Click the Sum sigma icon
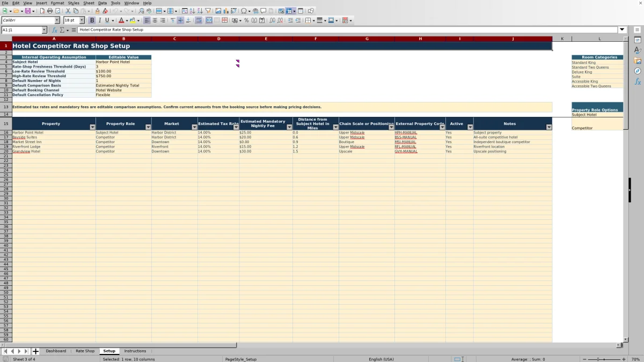 pyautogui.click(x=62, y=30)
